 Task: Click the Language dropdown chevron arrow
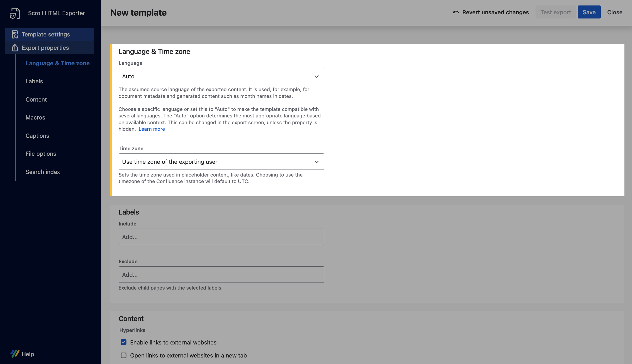click(317, 76)
